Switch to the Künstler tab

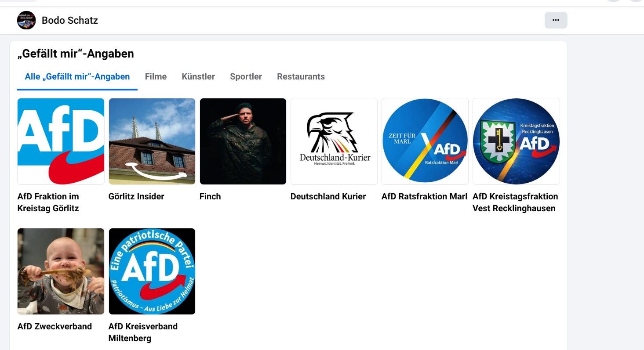tap(198, 77)
